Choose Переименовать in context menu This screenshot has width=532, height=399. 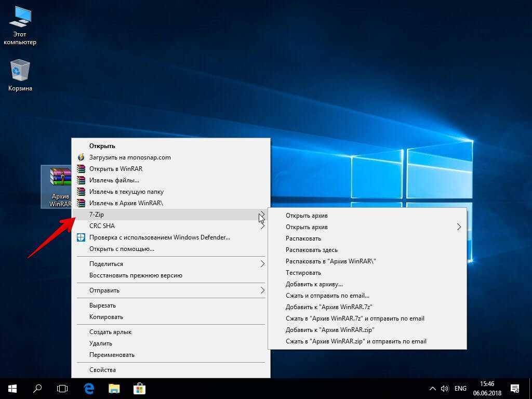(x=170, y=355)
